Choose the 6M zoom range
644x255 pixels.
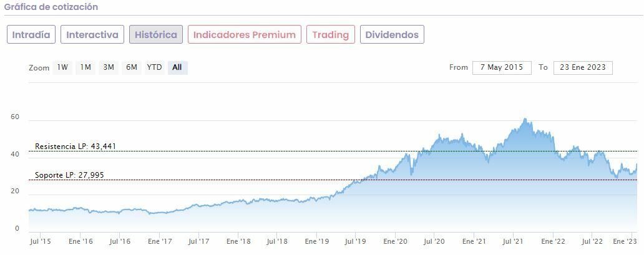(131, 67)
